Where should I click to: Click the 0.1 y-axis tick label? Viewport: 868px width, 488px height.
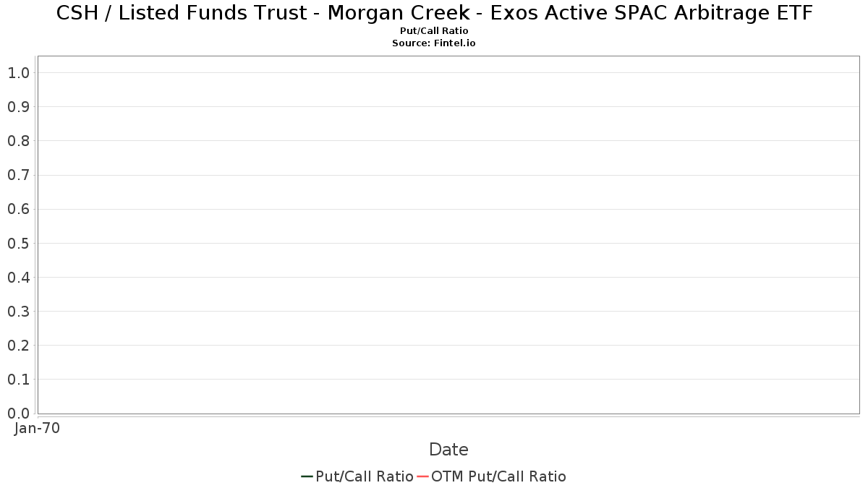[x=18, y=379]
